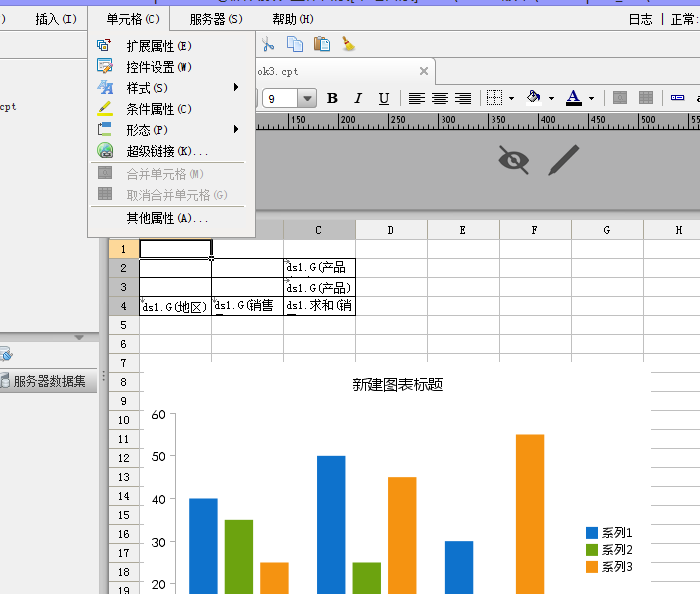Click the format painter brush icon

pos(347,44)
